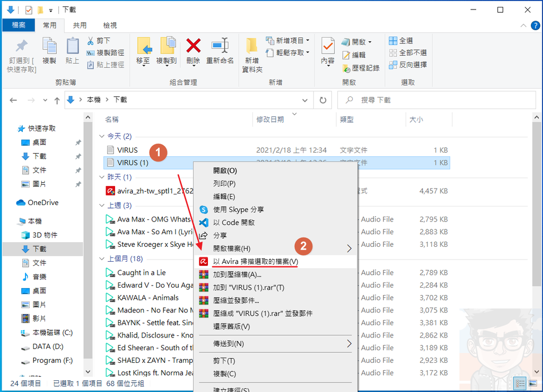Open DATA (D:) drive in navigation pane
The width and height of the screenshot is (543, 392).
tap(42, 346)
